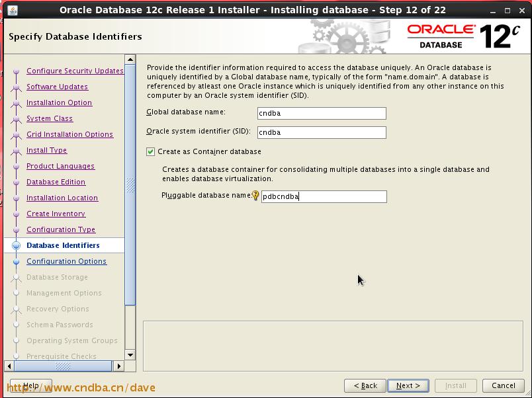Viewport: 532px width, 398px height.
Task: Click the Global database name field
Action: 322,113
